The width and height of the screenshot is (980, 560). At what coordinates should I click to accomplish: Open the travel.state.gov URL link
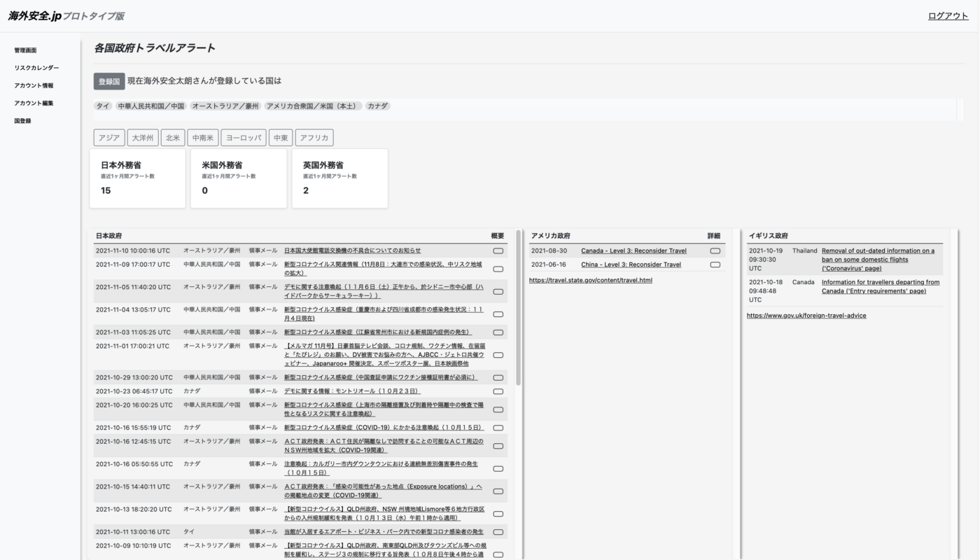(591, 280)
